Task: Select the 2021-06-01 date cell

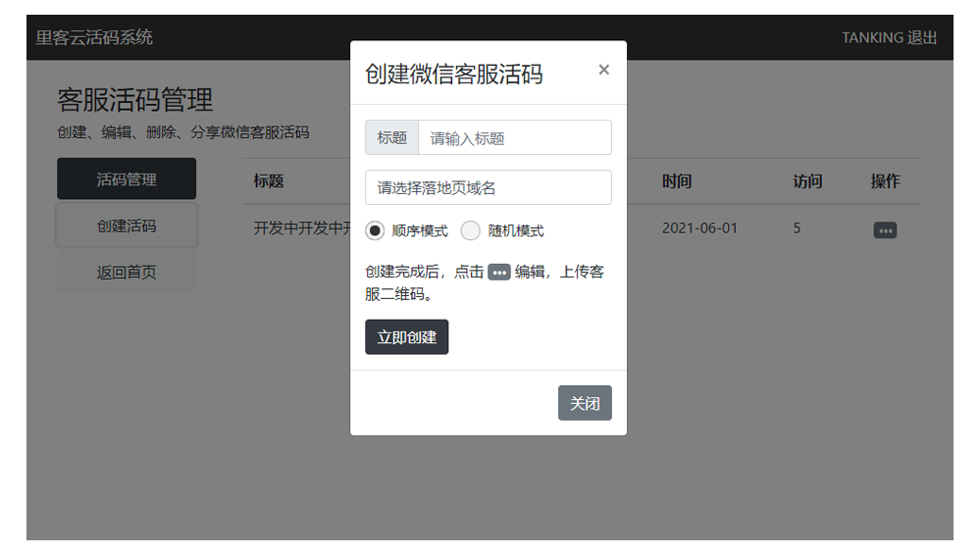Action: (699, 228)
